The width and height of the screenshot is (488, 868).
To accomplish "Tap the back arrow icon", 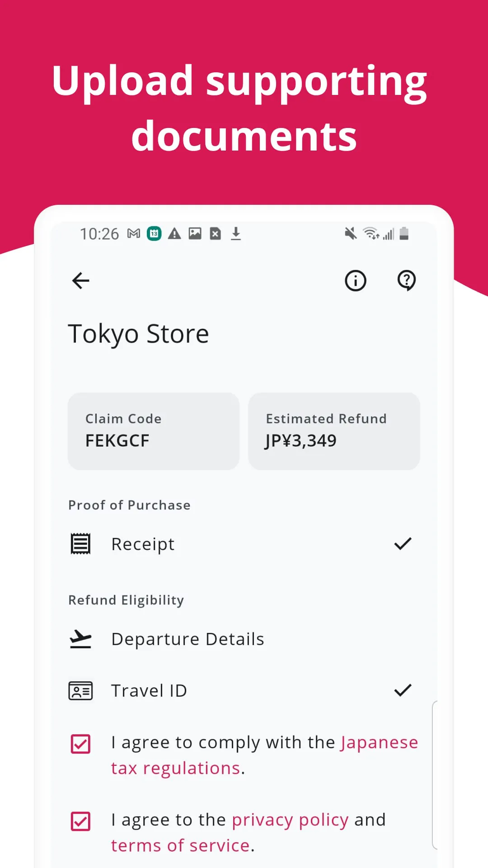I will point(81,281).
